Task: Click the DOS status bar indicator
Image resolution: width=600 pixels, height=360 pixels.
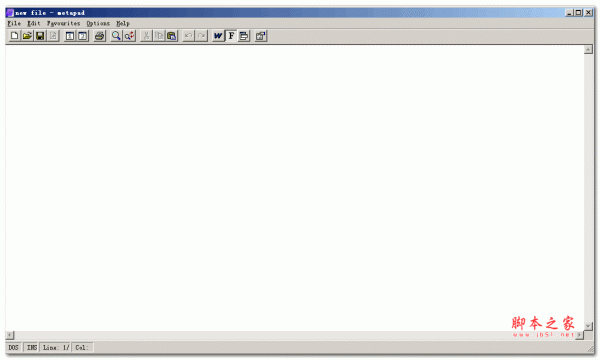Action: click(x=13, y=347)
